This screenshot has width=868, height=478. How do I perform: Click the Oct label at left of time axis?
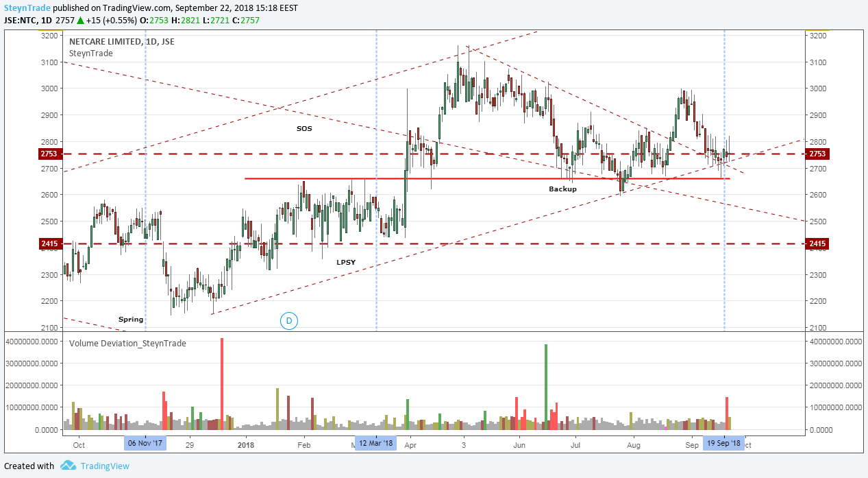tap(78, 444)
